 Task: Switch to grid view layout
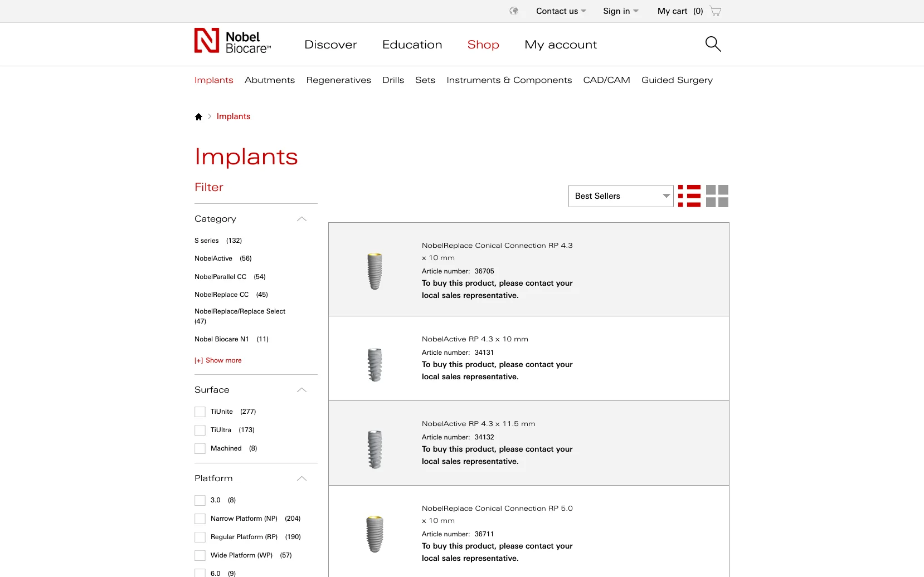point(717,196)
